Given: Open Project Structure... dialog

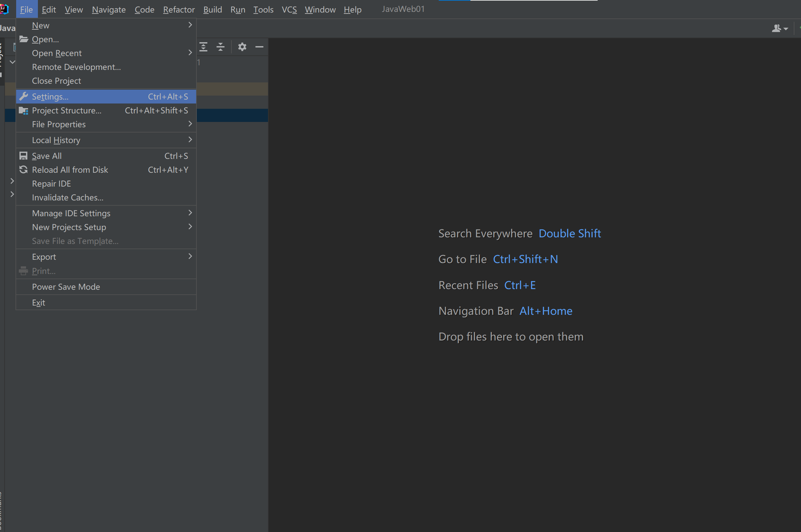Looking at the screenshot, I should click(x=67, y=111).
